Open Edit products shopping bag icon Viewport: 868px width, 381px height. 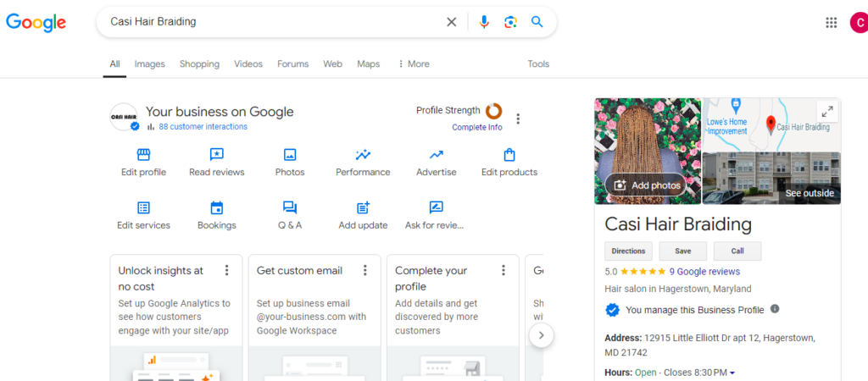509,155
